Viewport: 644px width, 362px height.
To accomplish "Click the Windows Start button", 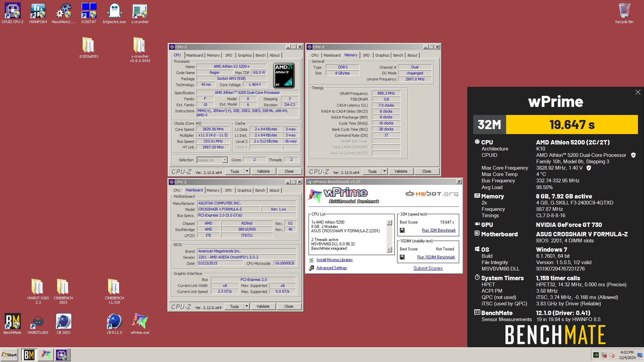I will tap(9, 355).
